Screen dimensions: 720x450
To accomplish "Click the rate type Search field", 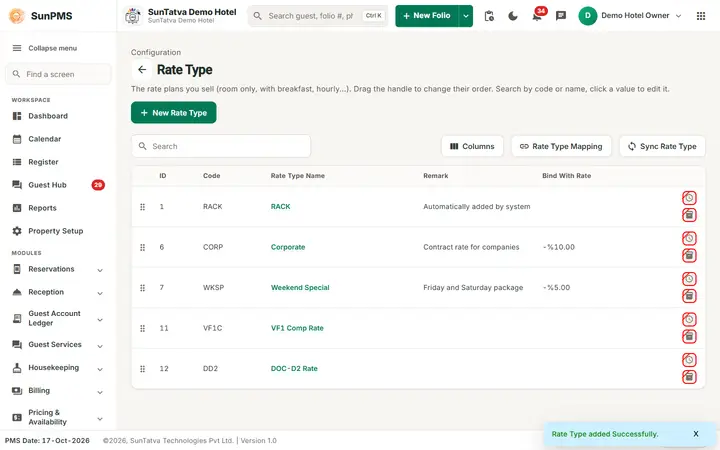I will point(221,146).
